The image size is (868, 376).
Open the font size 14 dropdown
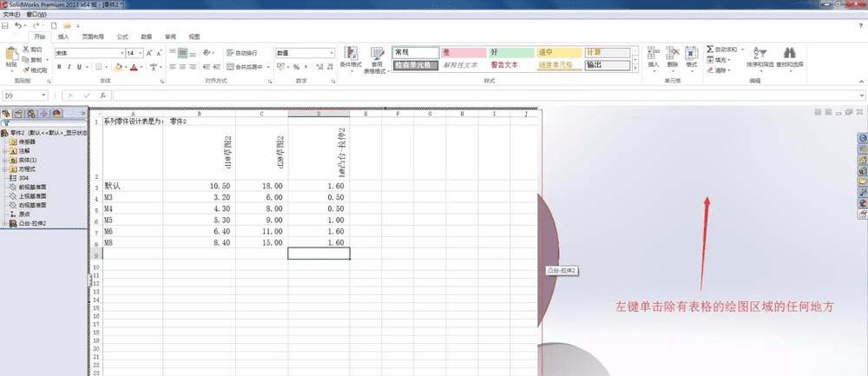tap(141, 53)
